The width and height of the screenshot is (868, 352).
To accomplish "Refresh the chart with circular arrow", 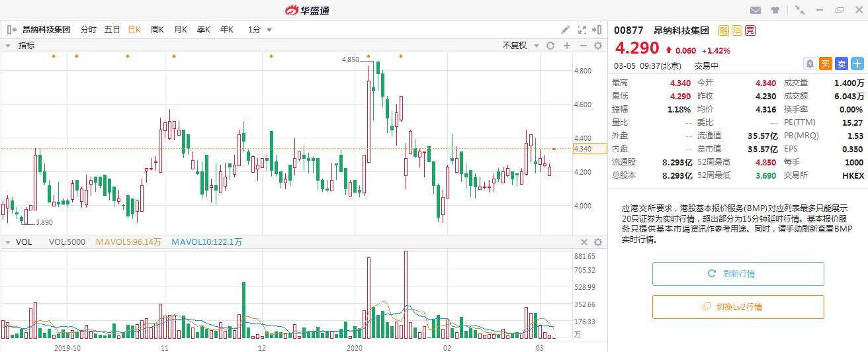I will pyautogui.click(x=550, y=46).
